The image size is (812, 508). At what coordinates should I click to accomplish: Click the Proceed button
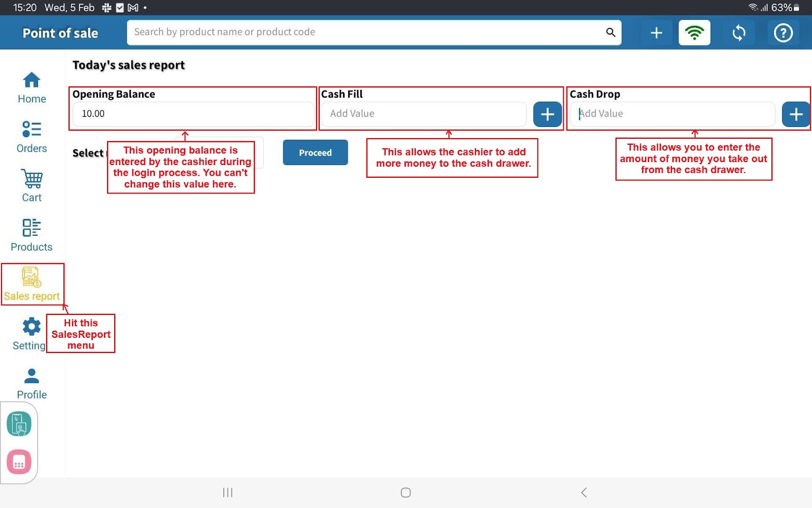[315, 152]
